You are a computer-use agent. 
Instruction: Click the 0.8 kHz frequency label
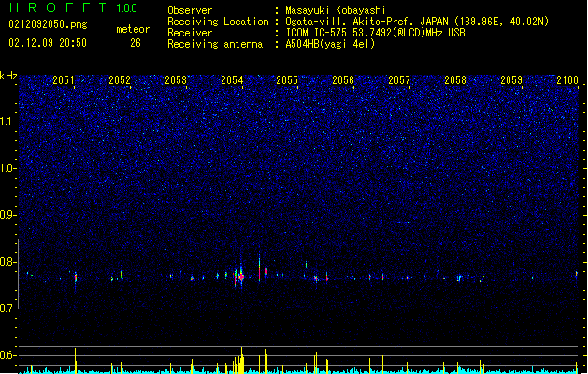[x=8, y=262]
